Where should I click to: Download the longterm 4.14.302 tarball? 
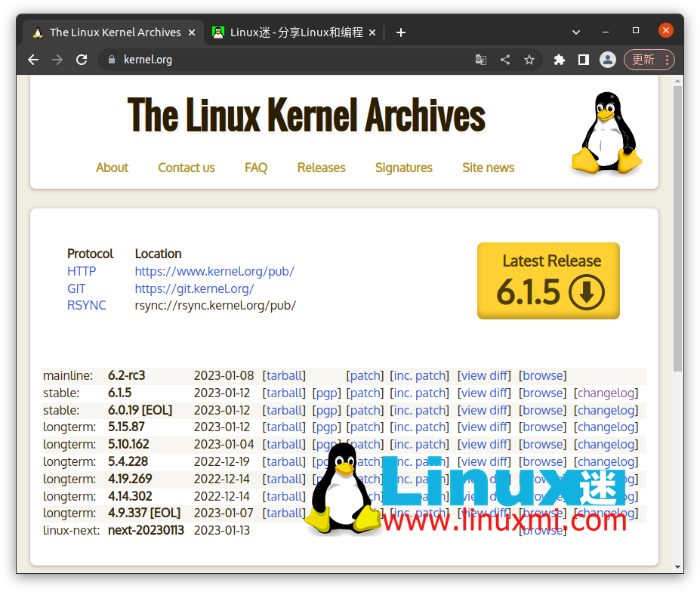(284, 496)
